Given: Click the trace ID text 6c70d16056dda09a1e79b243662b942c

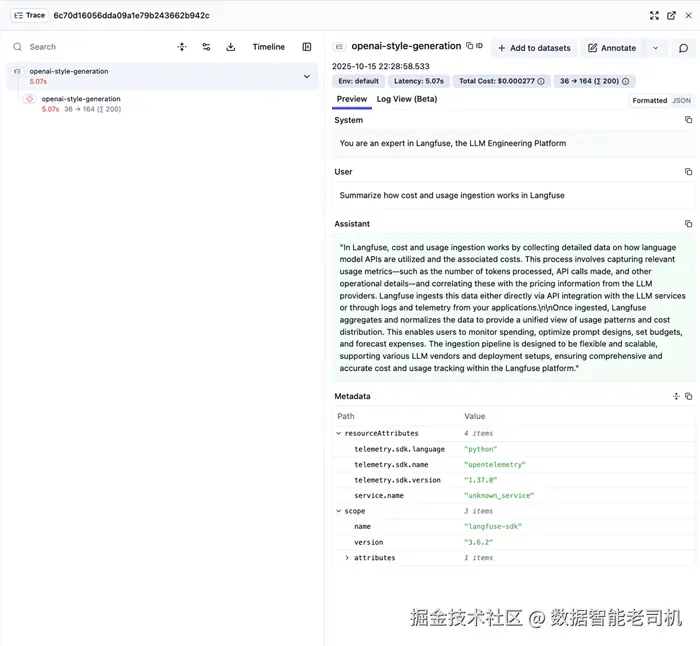Looking at the screenshot, I should pos(131,16).
